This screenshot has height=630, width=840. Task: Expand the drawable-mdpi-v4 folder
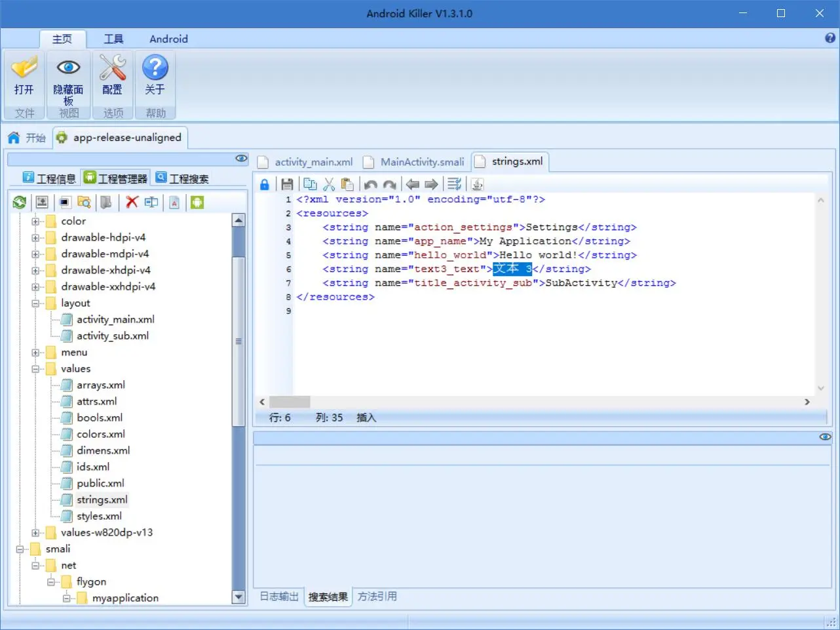35,254
